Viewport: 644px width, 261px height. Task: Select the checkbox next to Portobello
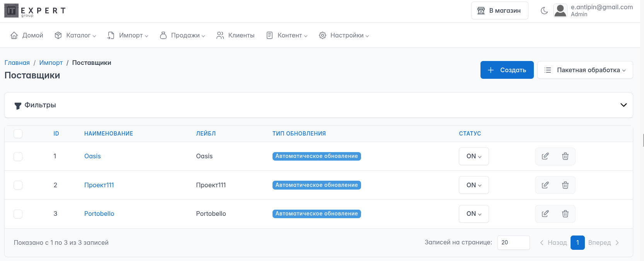coord(18,214)
